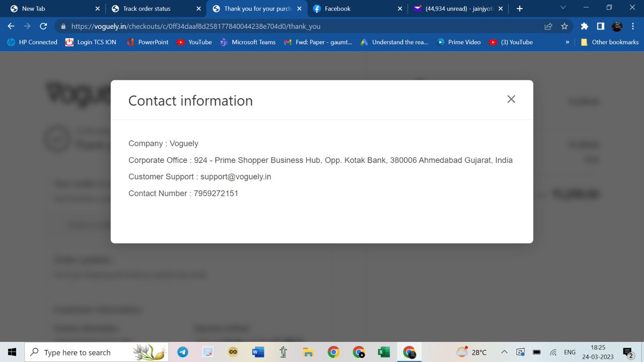The width and height of the screenshot is (644, 362).
Task: Open Microsoft Teams bookmark
Action: (x=248, y=42)
